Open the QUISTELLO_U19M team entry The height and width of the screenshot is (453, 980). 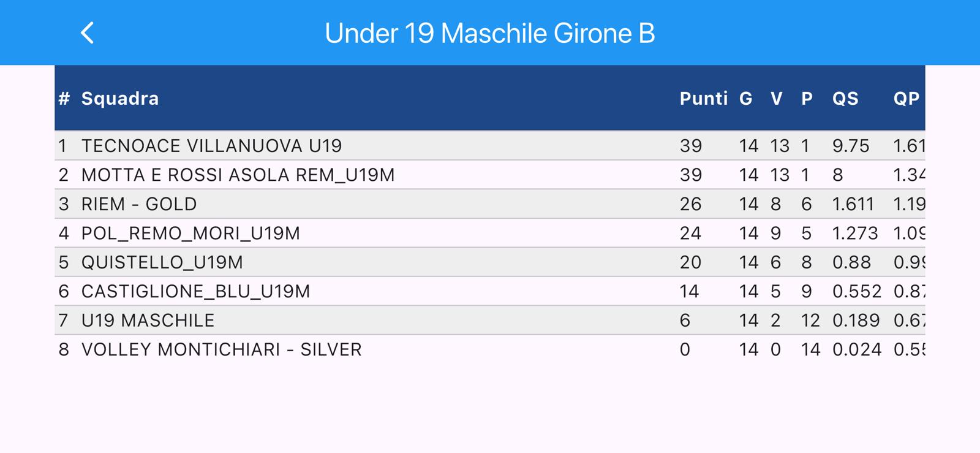pyautogui.click(x=162, y=262)
